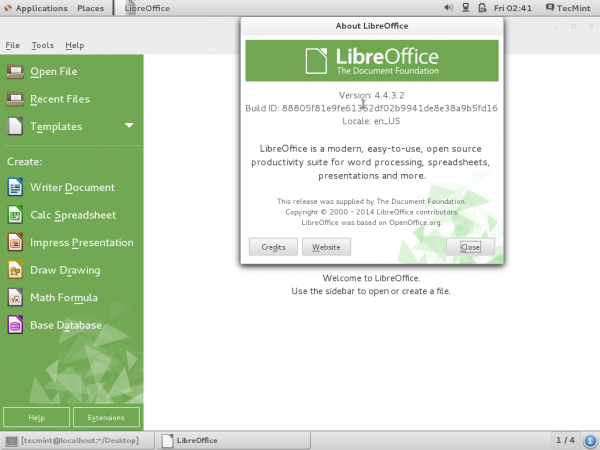The height and width of the screenshot is (450, 600).
Task: Close the About LibreOffice dialog
Action: 470,247
